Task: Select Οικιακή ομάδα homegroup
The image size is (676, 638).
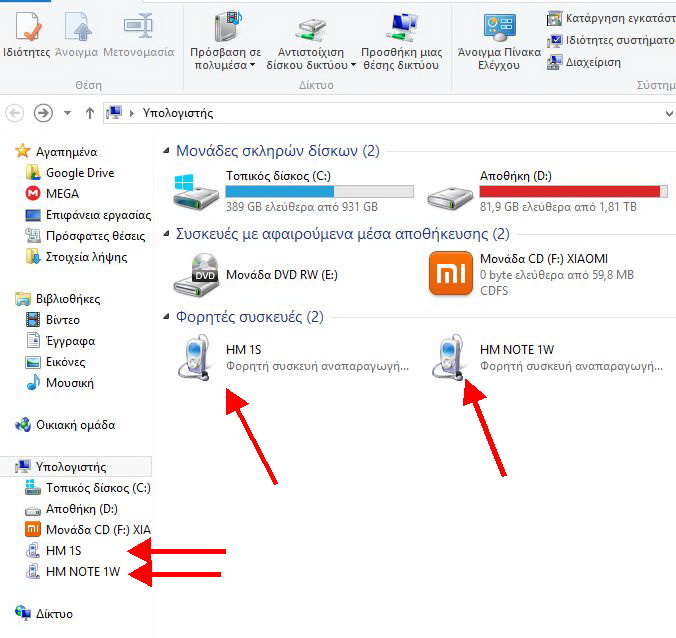Action: pyautogui.click(x=65, y=425)
